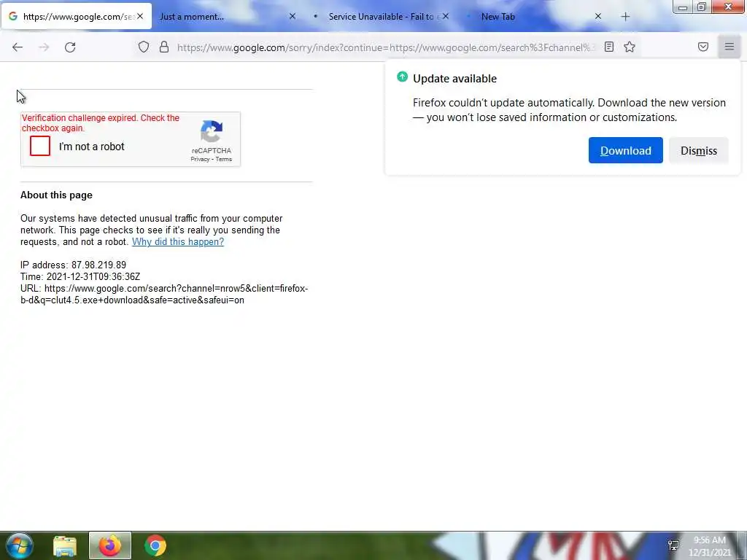Viewport: 747px width, 560px height.
Task: Open the Windows Start button
Action: (x=19, y=545)
